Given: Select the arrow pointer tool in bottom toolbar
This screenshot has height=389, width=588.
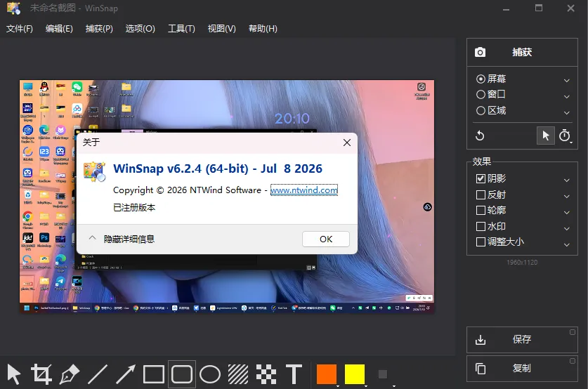Looking at the screenshot, I should 14,374.
